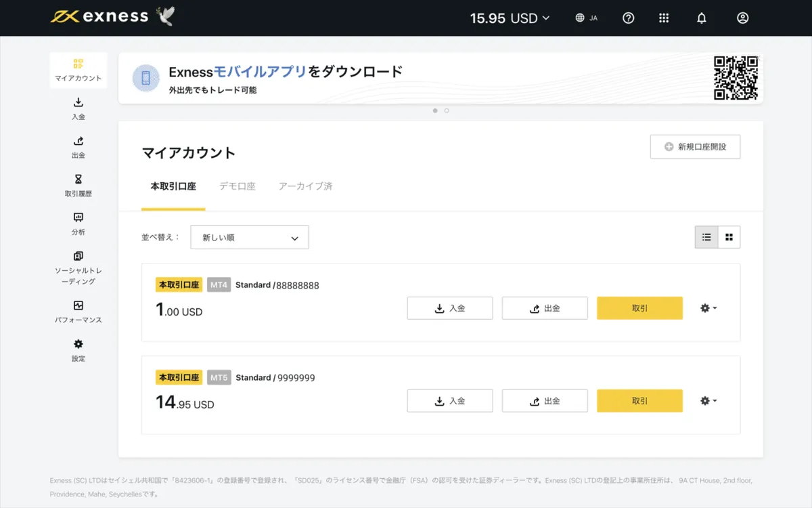
Task: Click 外出先でもトレード可能 banner subtitle
Action: (212, 89)
